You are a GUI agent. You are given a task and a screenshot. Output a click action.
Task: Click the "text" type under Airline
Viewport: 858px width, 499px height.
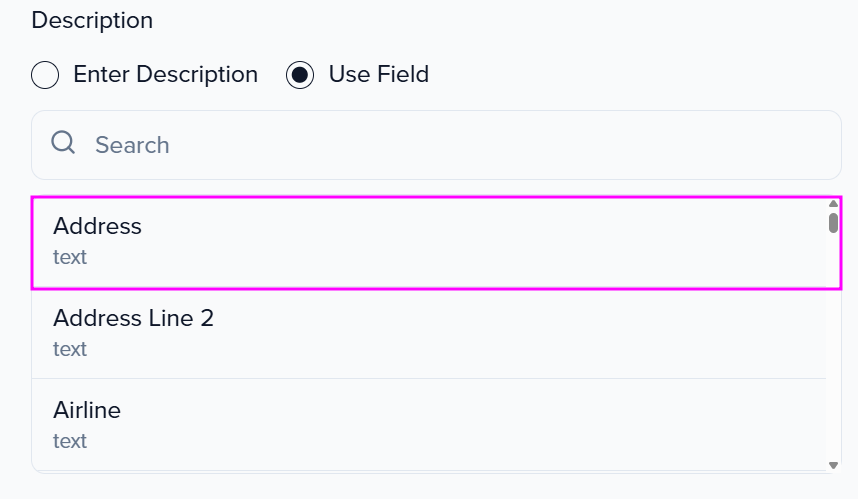70,441
